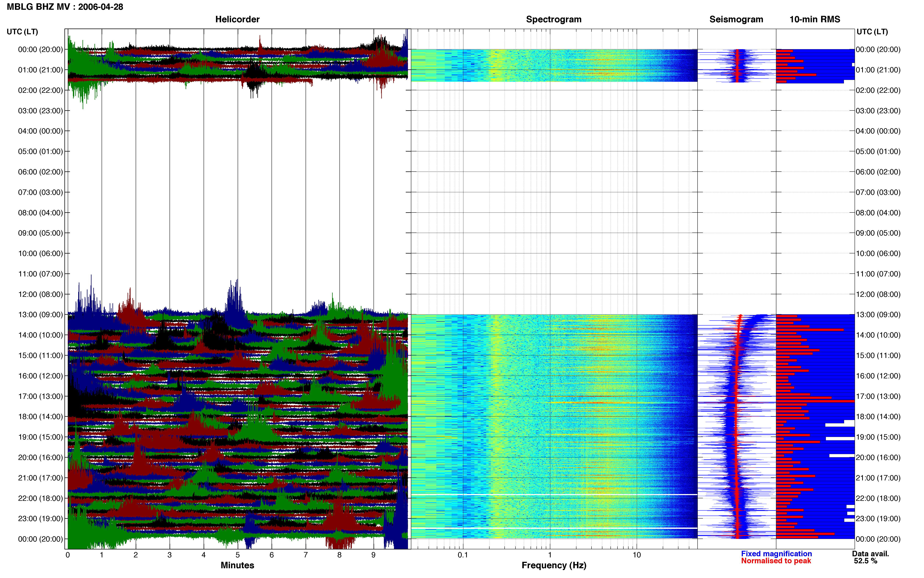Click the 10-min RMS panel heading

pyautogui.click(x=815, y=20)
